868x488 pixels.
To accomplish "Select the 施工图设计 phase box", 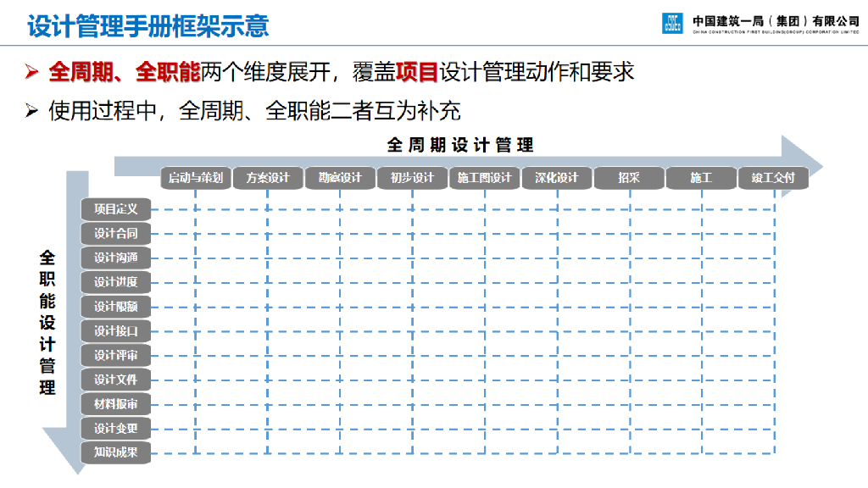I will [484, 178].
